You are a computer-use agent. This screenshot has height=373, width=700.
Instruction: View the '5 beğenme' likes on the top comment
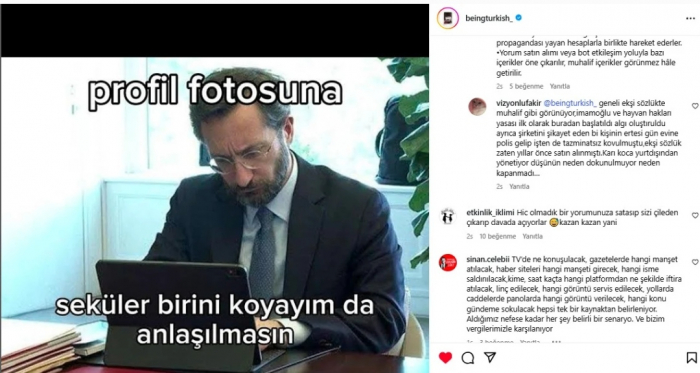pyautogui.click(x=526, y=86)
